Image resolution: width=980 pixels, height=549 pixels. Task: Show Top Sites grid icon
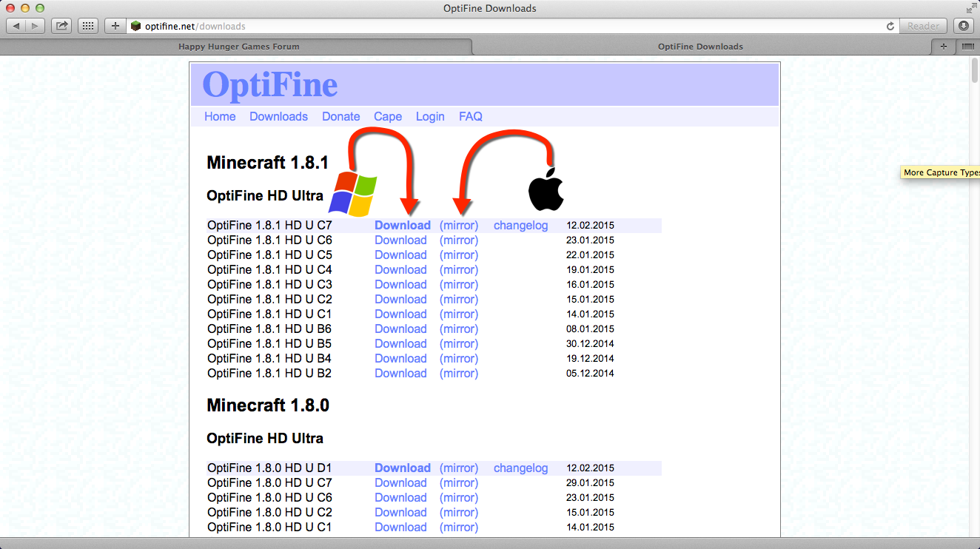88,26
